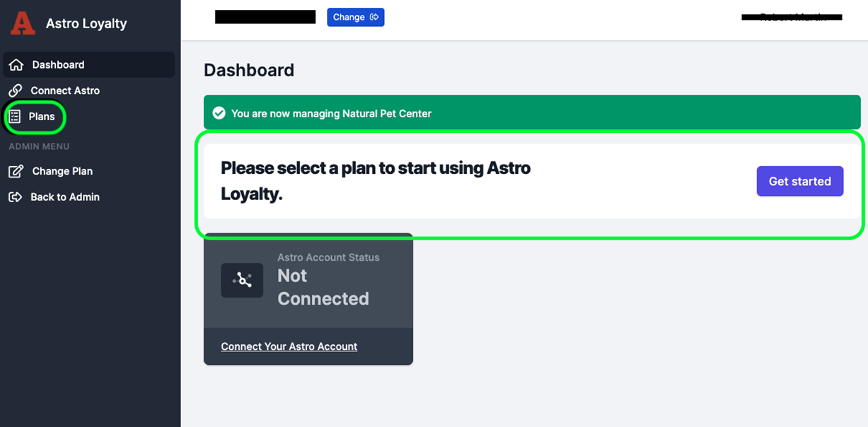Click the Dashboard home icon
This screenshot has height=427, width=868.
coord(16,65)
